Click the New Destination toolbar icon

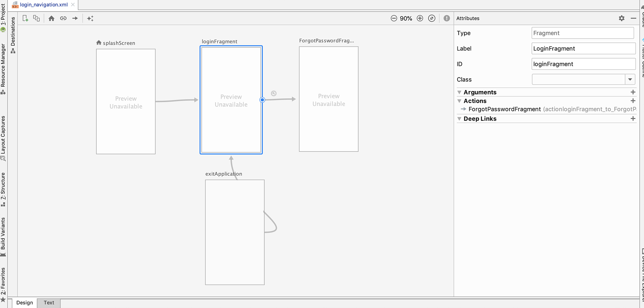pos(25,18)
